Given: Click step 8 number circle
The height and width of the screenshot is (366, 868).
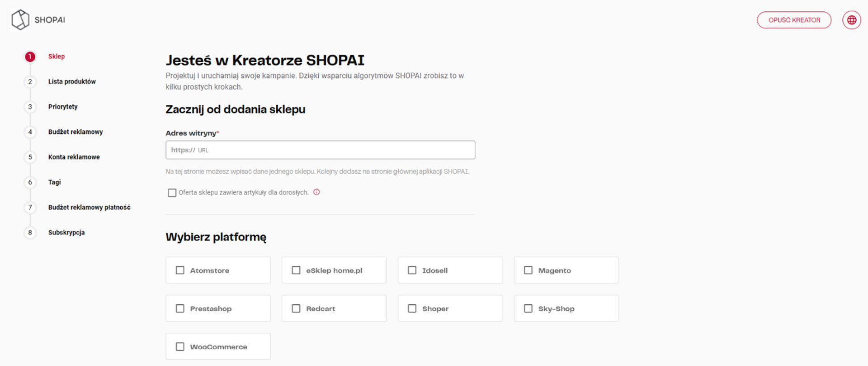Looking at the screenshot, I should click(30, 233).
